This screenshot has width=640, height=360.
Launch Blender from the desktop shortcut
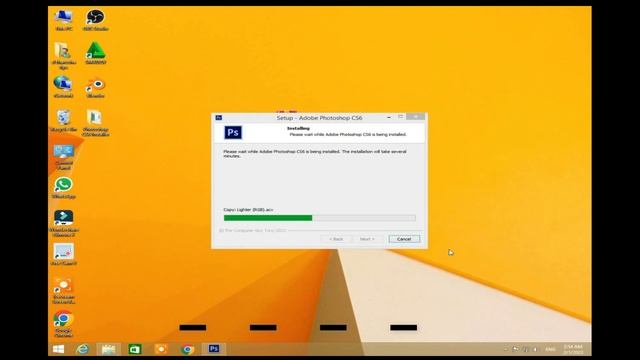click(x=96, y=87)
